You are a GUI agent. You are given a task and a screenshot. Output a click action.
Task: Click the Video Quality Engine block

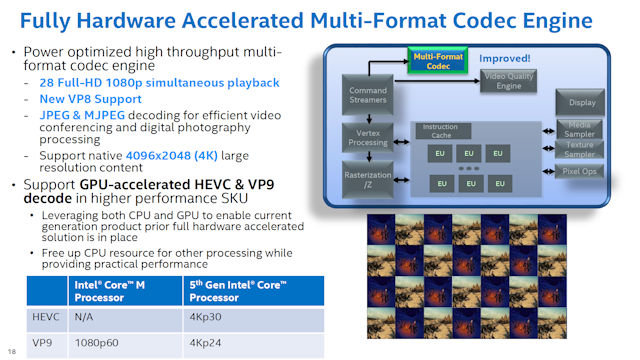509,81
